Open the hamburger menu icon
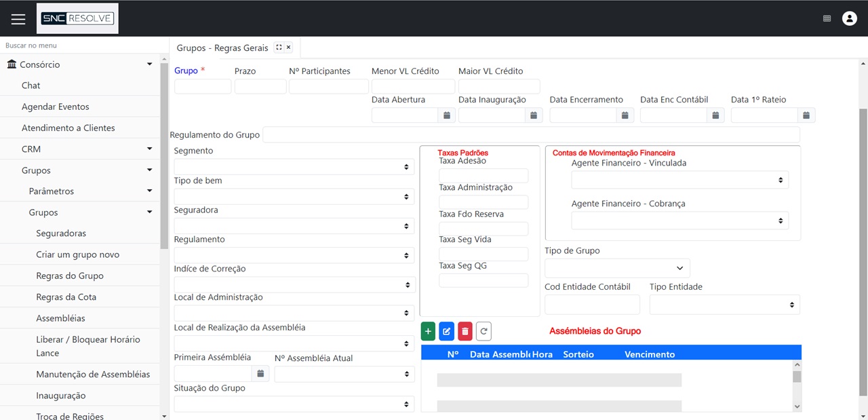Image resolution: width=868 pixels, height=420 pixels. point(18,19)
